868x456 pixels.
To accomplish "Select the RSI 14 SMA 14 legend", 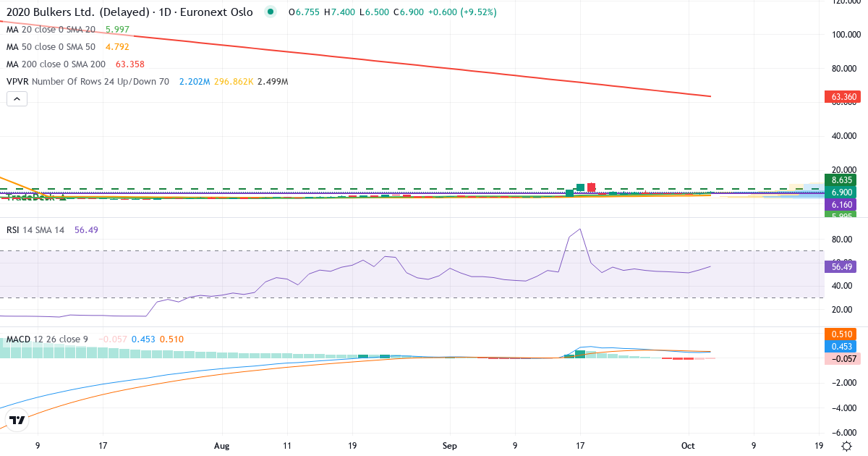I will (x=35, y=229).
